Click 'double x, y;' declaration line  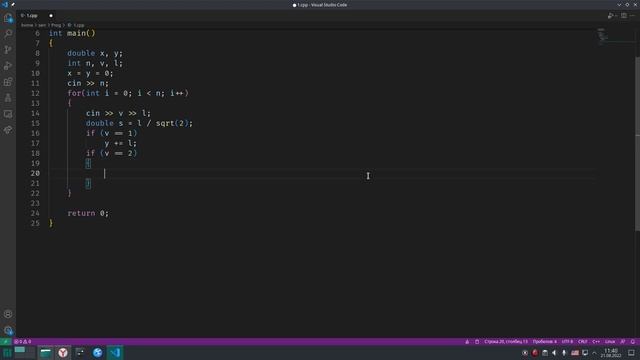(x=95, y=53)
